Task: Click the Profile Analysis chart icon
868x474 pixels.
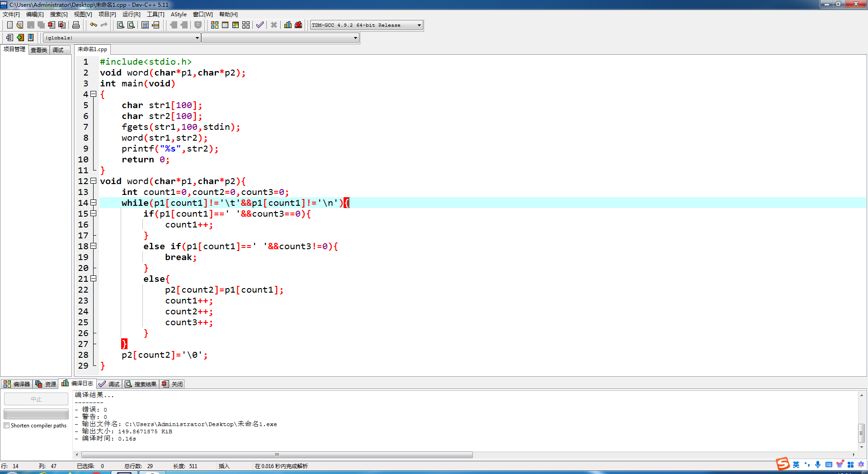Action: (x=288, y=25)
